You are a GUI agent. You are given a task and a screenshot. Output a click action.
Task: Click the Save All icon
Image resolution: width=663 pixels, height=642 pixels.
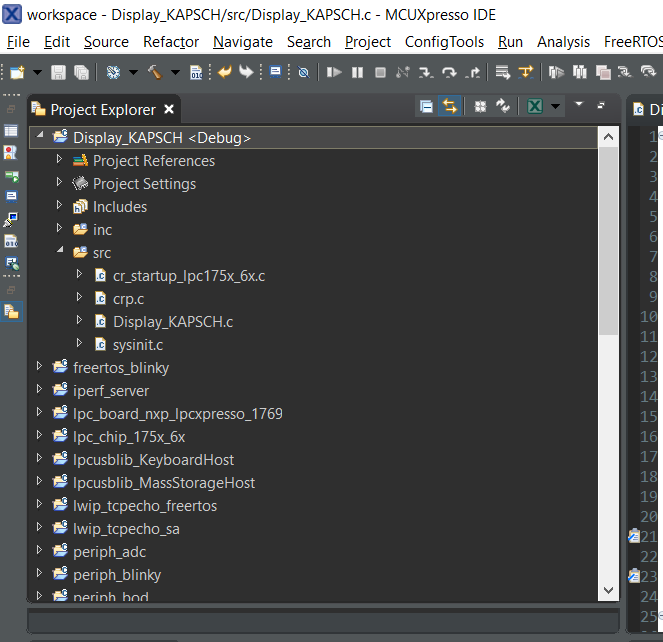point(81,73)
